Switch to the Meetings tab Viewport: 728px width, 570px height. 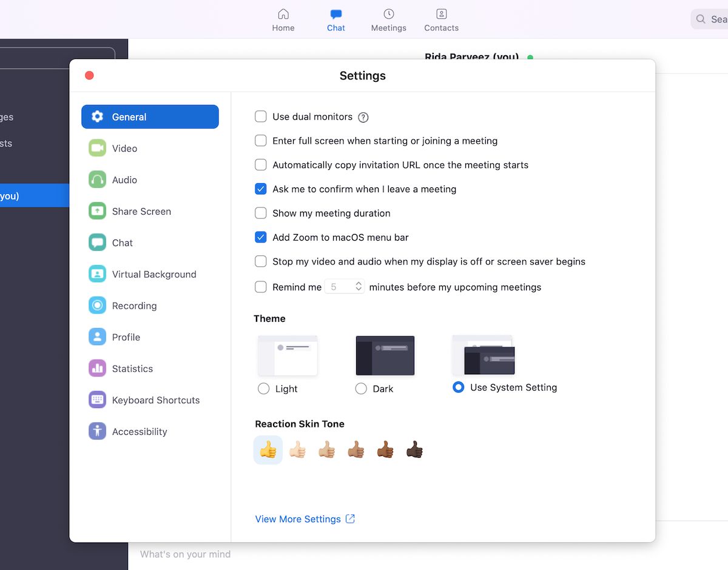pyautogui.click(x=389, y=20)
